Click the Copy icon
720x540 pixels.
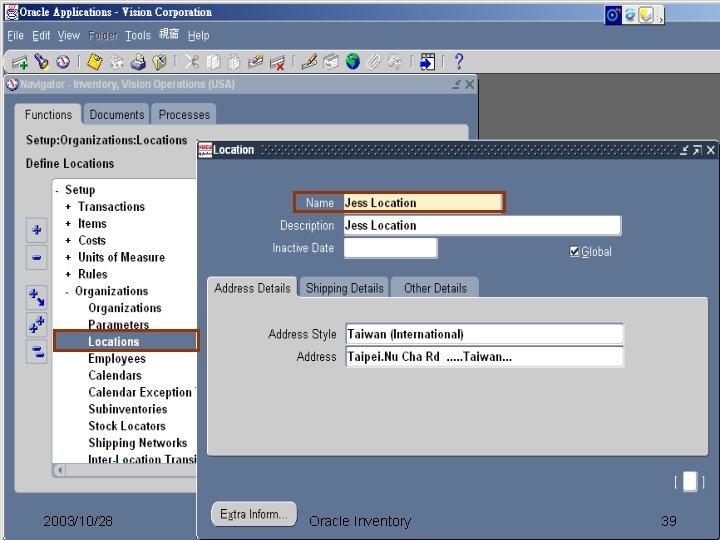[x=213, y=62]
